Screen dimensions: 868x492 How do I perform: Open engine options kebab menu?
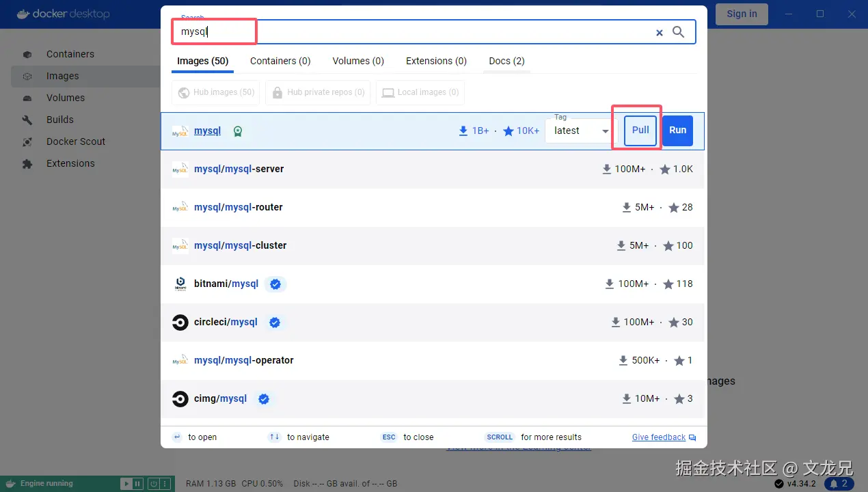pyautogui.click(x=165, y=484)
